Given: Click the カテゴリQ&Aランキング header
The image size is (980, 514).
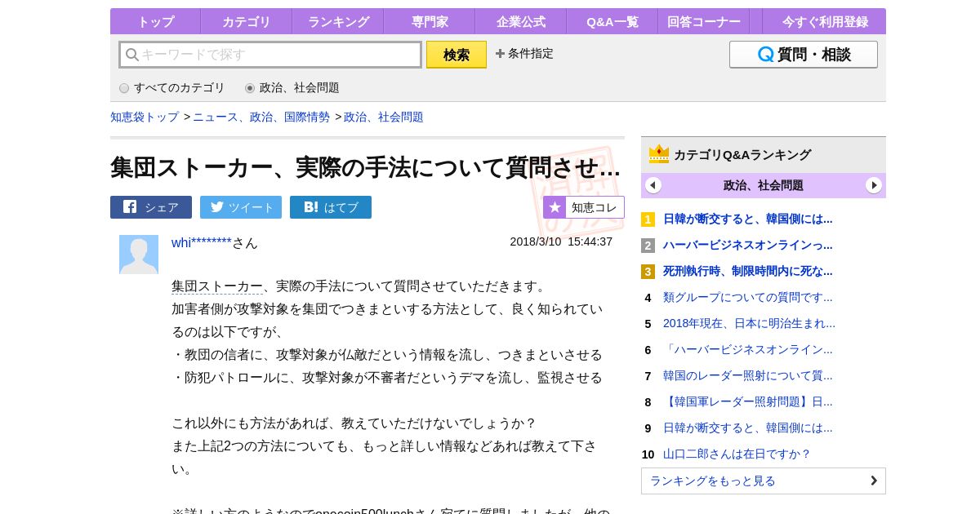Looking at the screenshot, I should tap(742, 154).
